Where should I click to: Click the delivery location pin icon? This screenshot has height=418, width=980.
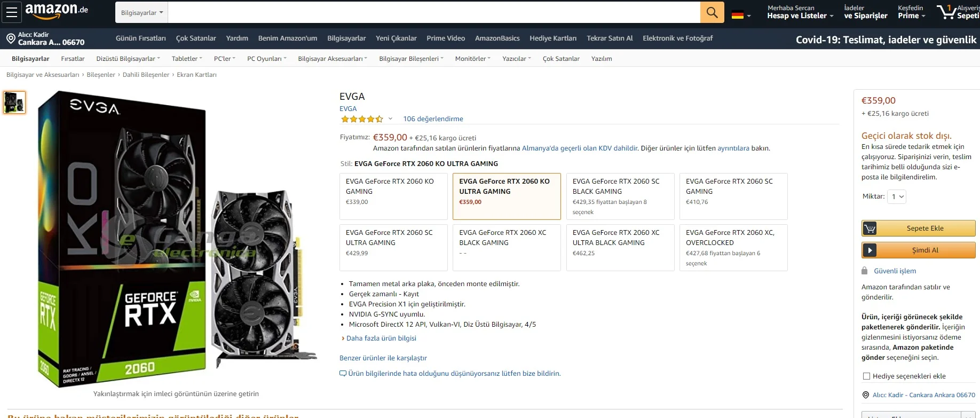click(11, 38)
